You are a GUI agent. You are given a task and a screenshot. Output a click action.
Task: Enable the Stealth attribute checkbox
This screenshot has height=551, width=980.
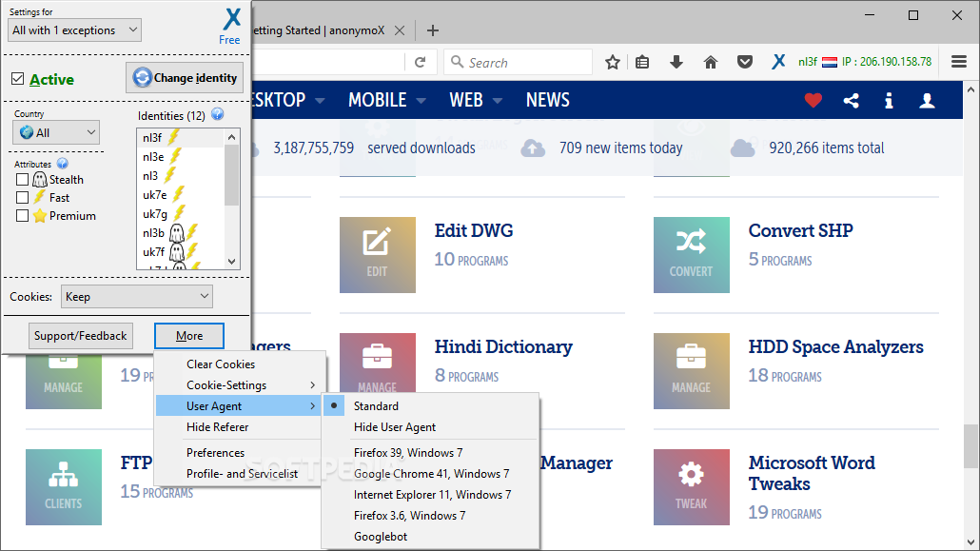point(23,180)
